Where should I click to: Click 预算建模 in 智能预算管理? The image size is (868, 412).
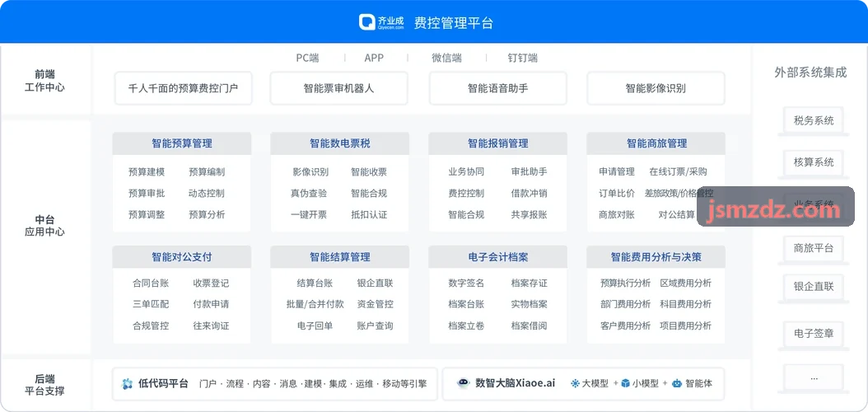pyautogui.click(x=146, y=171)
